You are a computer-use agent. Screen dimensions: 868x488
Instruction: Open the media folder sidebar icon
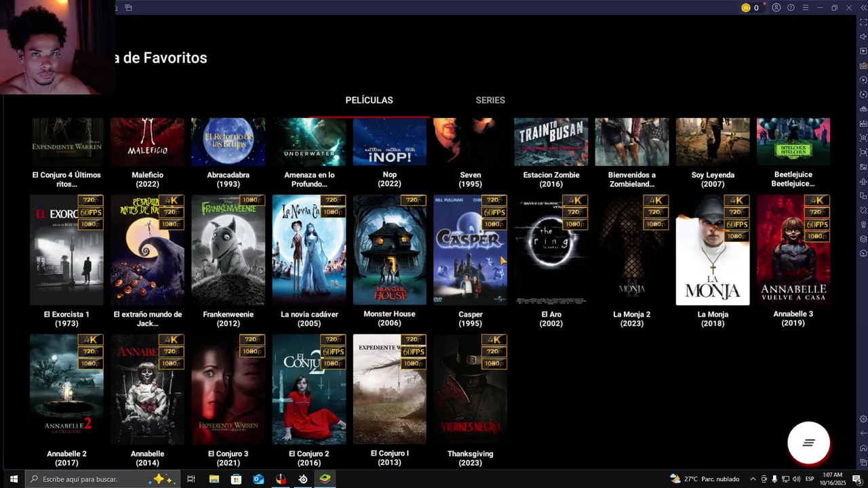pos(863,167)
